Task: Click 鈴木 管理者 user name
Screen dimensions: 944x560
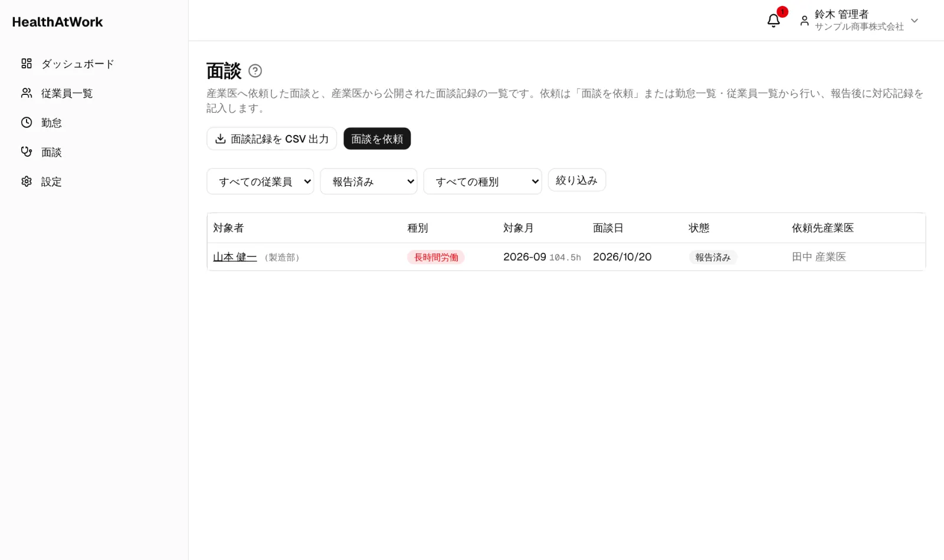Action: tap(841, 14)
